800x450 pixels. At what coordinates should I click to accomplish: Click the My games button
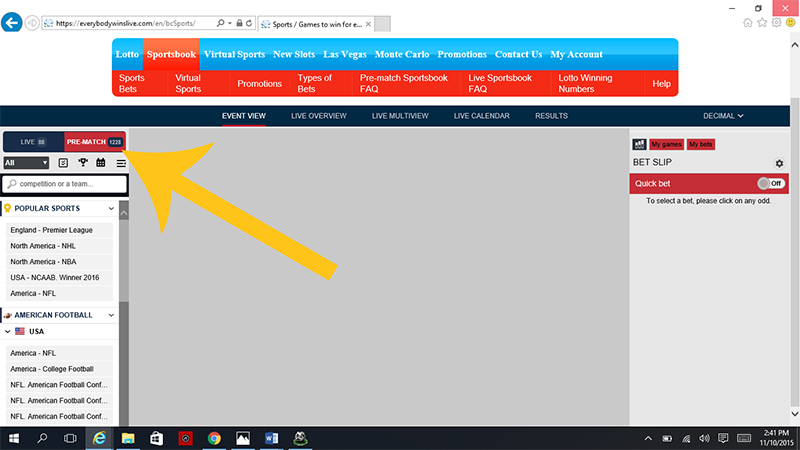click(666, 144)
